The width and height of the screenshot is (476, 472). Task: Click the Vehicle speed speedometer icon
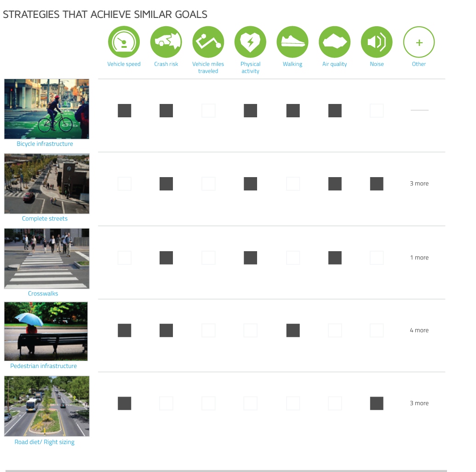tap(124, 42)
